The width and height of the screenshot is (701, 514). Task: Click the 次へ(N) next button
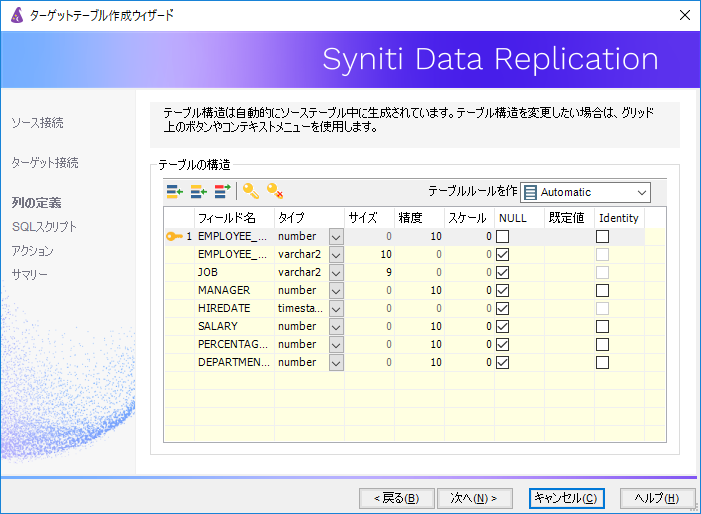[x=474, y=498]
